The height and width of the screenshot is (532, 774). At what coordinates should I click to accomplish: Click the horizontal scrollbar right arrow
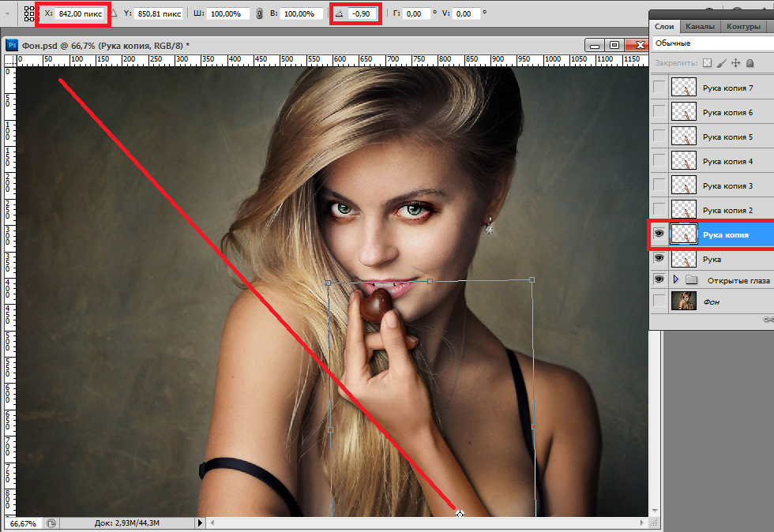[x=641, y=523]
